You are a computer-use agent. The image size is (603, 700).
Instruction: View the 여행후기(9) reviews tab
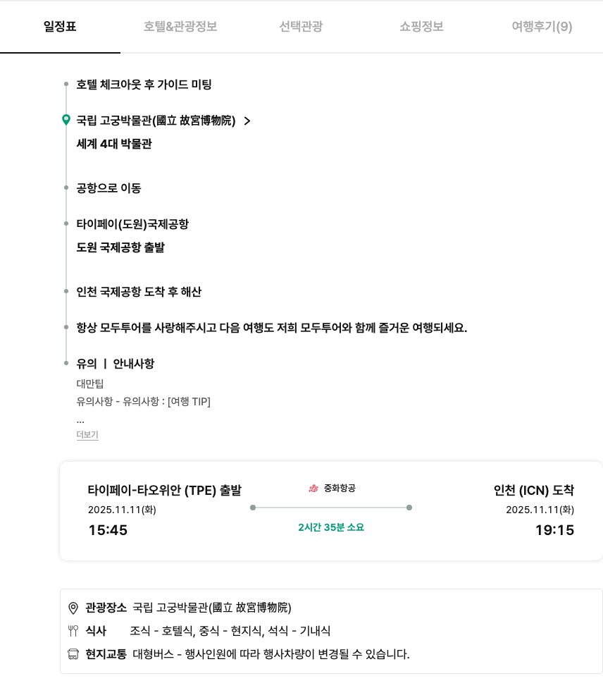click(542, 27)
